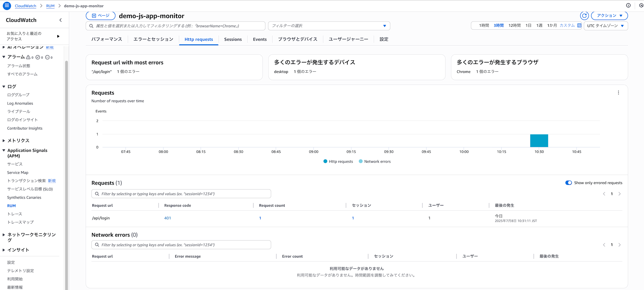Image resolution: width=644 pixels, height=290 pixels.
Task: Go to previous page of Requests table
Action: tap(604, 194)
